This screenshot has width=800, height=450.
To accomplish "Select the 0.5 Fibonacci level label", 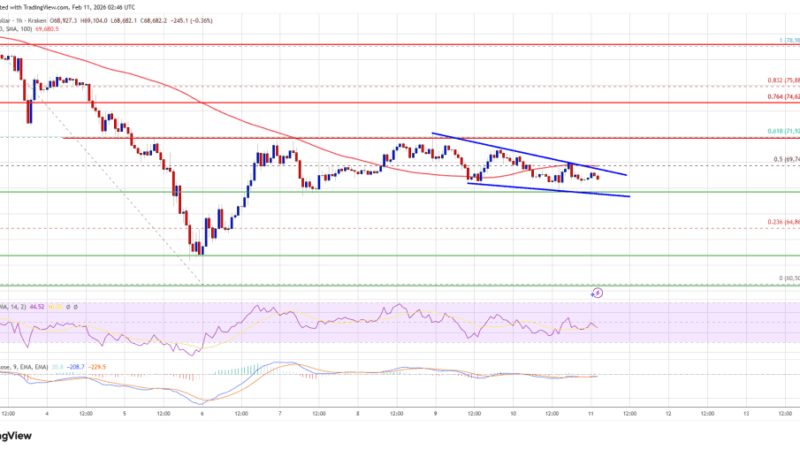I will (x=786, y=159).
